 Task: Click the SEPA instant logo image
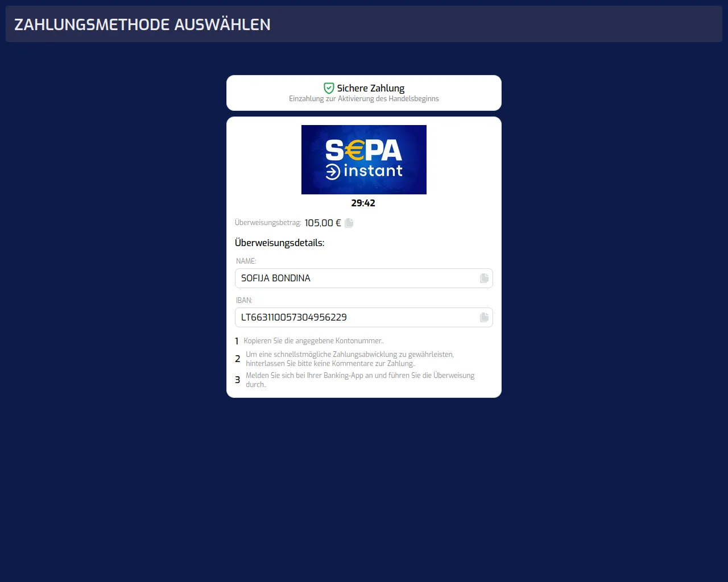364,160
